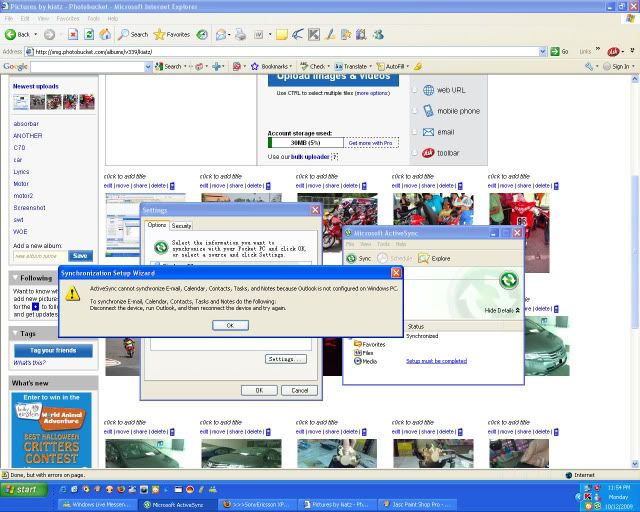Go to the IE Home page icon
The height and width of the screenshot is (512, 640).
(105, 35)
